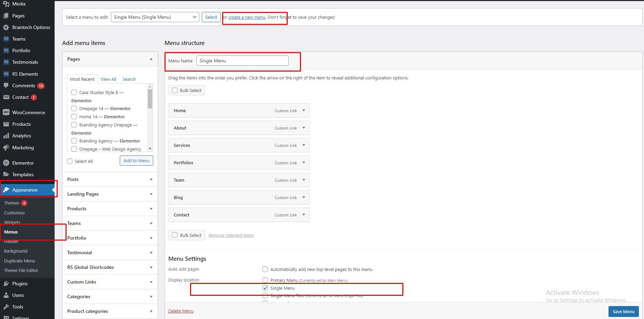Expand the About menu item options
Image resolution: width=644 pixels, height=319 pixels.
(x=304, y=128)
